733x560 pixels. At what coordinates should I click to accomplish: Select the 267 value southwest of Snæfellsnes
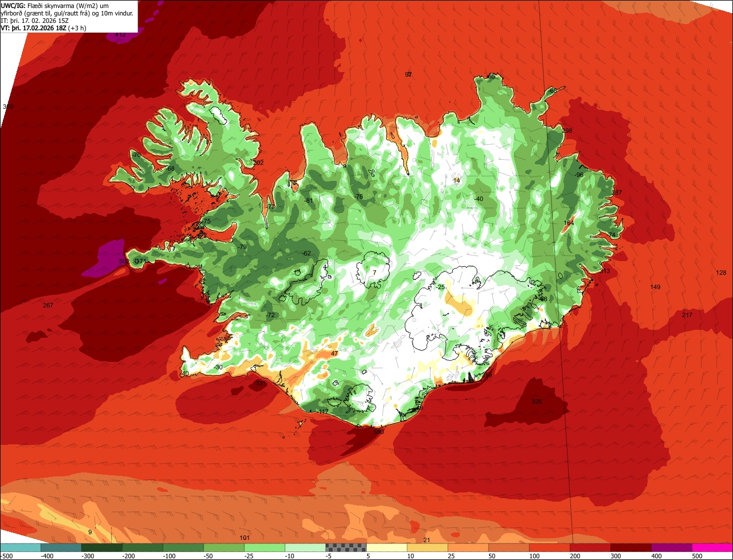click(x=48, y=305)
